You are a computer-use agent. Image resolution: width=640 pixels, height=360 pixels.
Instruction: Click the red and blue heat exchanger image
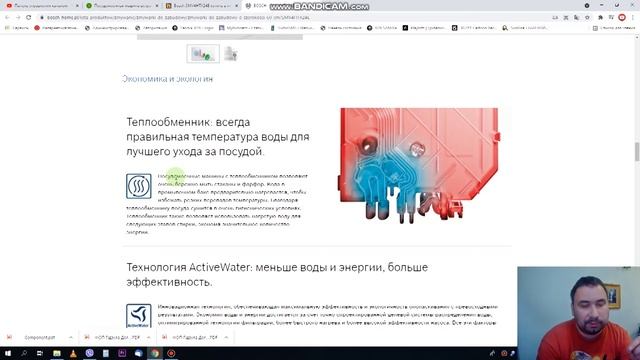click(x=420, y=165)
